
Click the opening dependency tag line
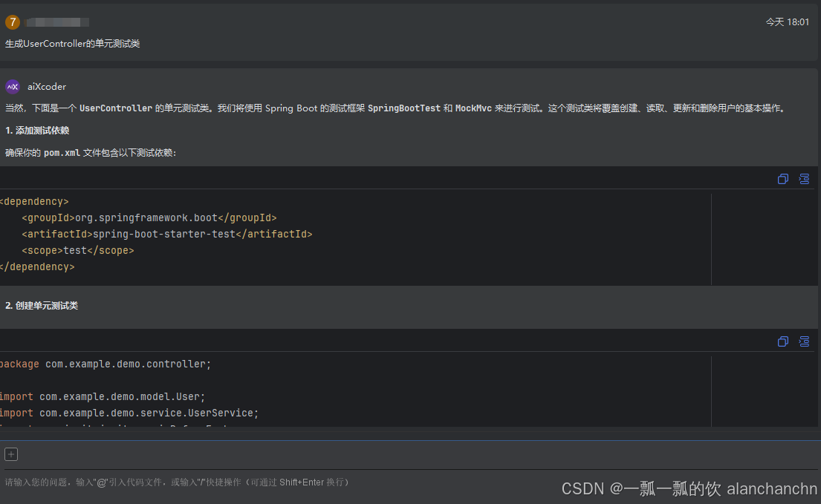(x=35, y=202)
